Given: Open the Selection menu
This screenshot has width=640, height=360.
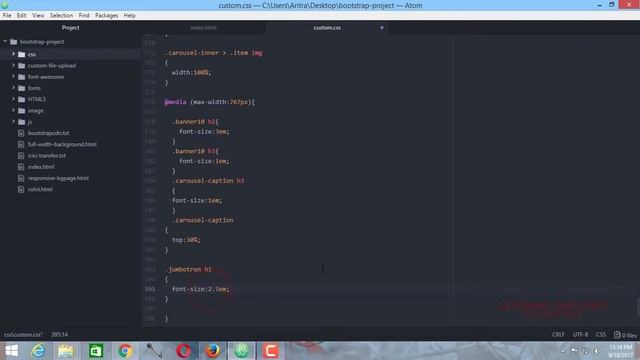Looking at the screenshot, I should pos(61,16).
